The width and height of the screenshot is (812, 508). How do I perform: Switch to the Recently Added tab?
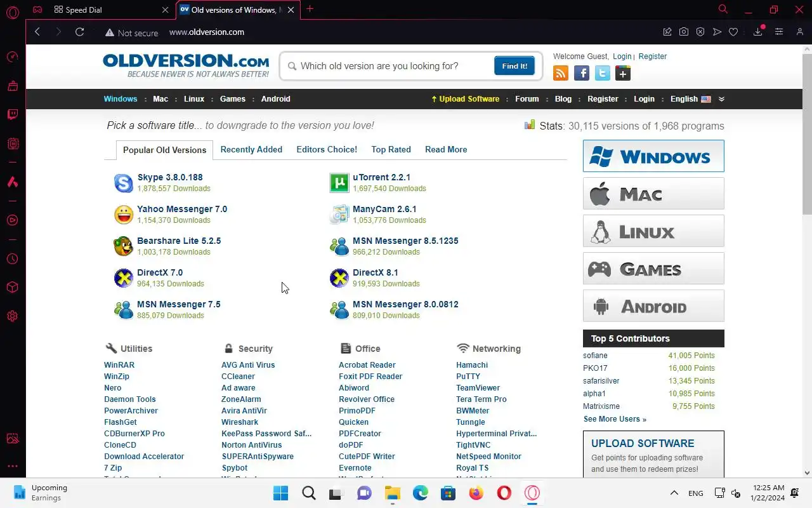[251, 149]
